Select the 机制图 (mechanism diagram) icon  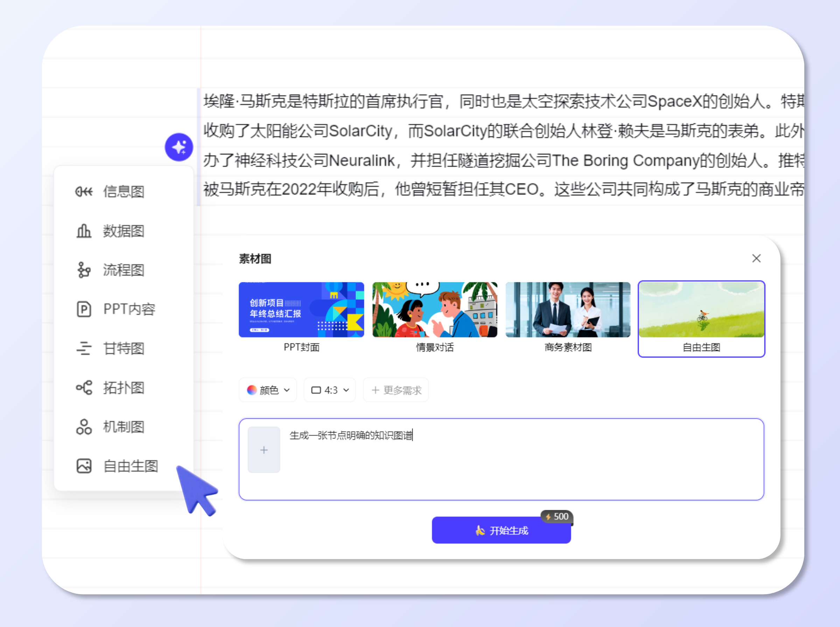tap(84, 427)
